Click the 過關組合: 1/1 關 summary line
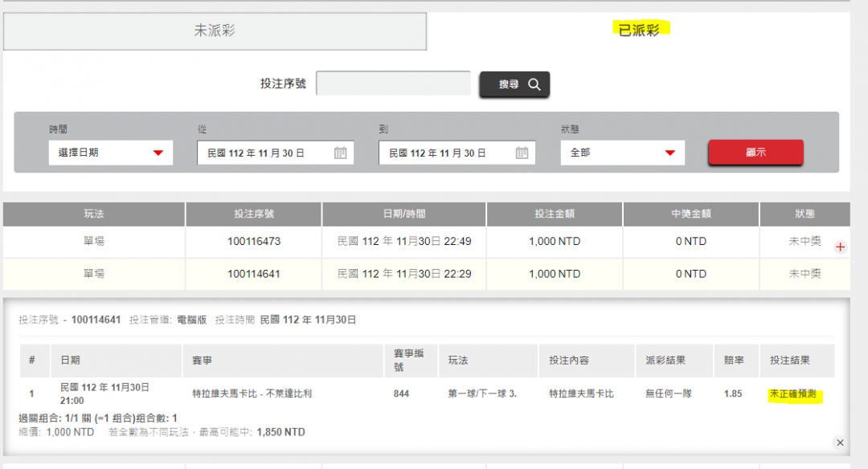The height and width of the screenshot is (469, 868). (x=98, y=418)
